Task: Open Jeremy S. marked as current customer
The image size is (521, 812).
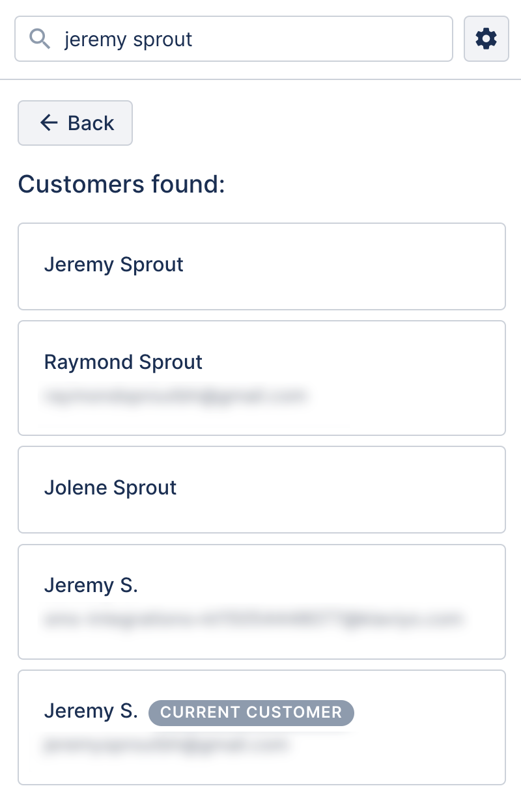Action: [262, 727]
